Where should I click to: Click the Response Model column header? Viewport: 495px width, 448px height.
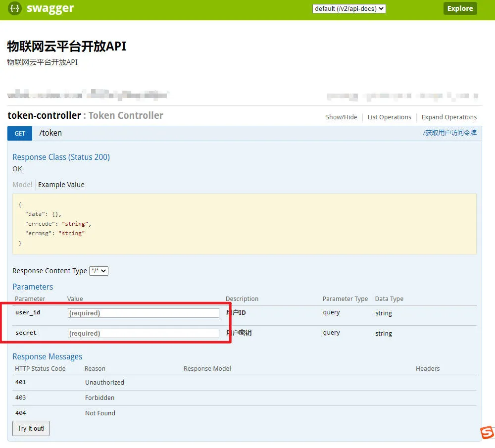point(207,369)
